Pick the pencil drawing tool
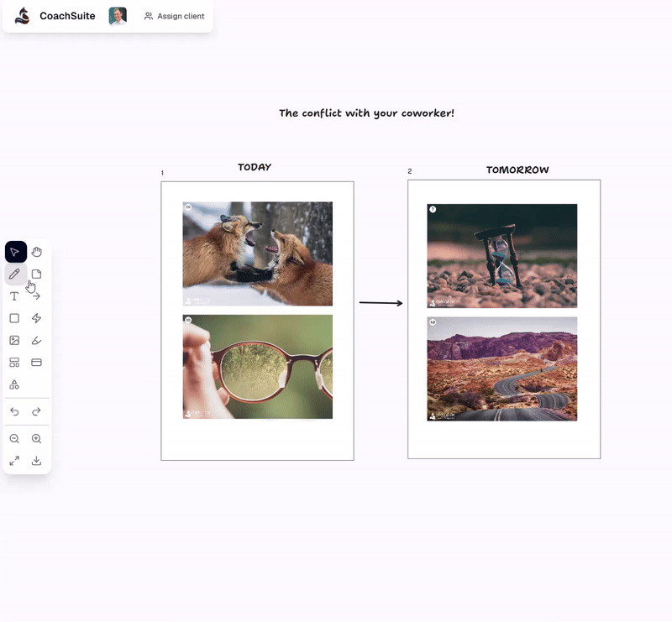Screen dimensions: 672x622 click(14, 274)
